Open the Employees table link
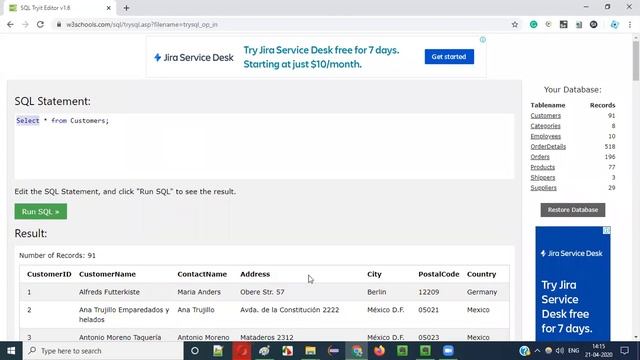 [546, 136]
